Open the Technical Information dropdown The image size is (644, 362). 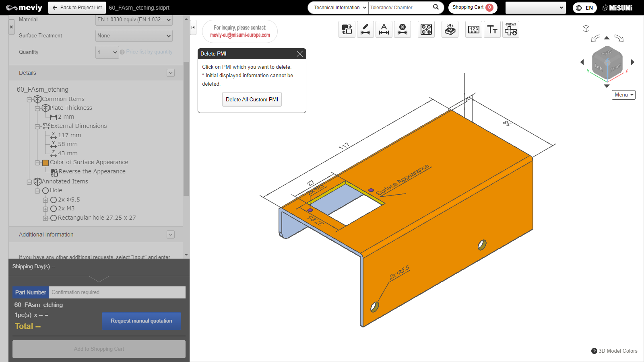click(x=338, y=8)
